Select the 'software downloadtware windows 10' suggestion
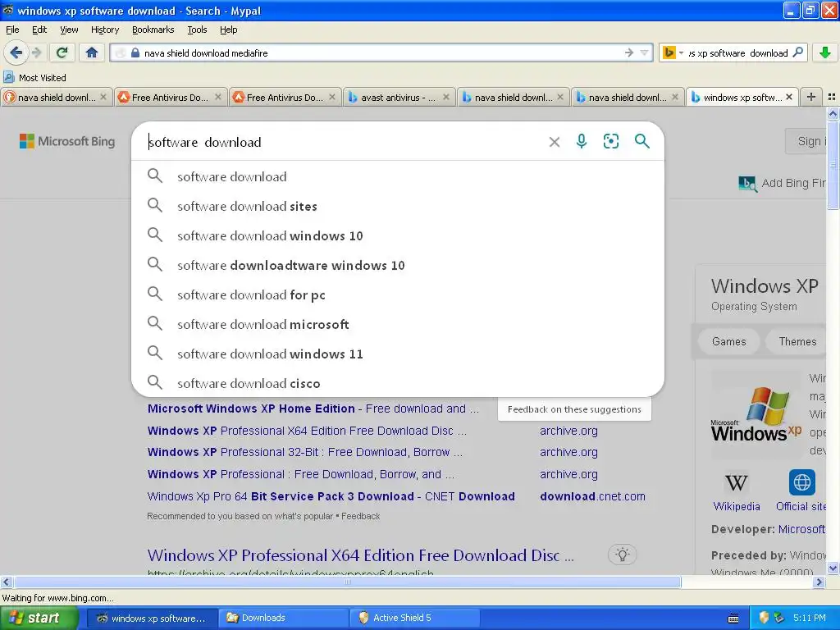The height and width of the screenshot is (630, 840). [398, 265]
